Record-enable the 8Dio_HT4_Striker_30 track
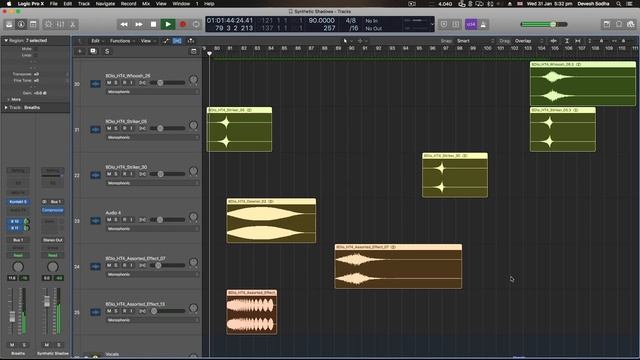 124,174
